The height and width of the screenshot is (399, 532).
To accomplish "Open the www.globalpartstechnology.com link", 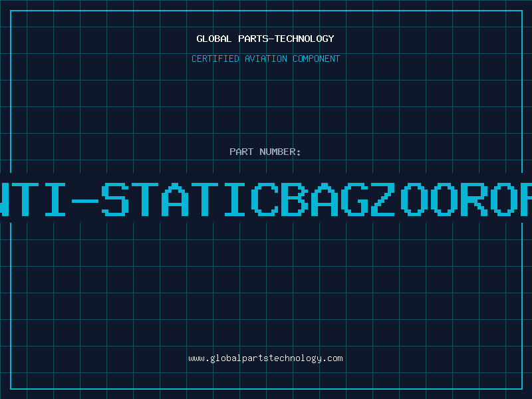I will 265,358.
